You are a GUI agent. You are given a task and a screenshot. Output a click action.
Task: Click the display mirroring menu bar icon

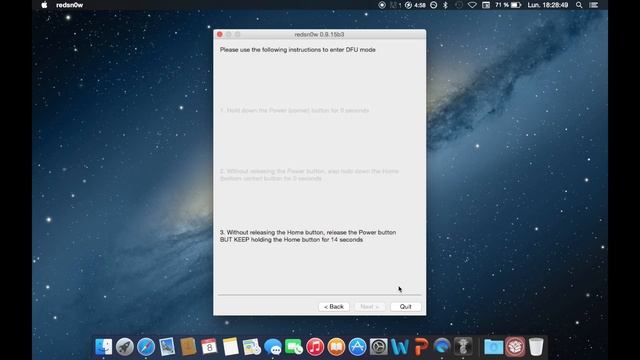coord(486,5)
